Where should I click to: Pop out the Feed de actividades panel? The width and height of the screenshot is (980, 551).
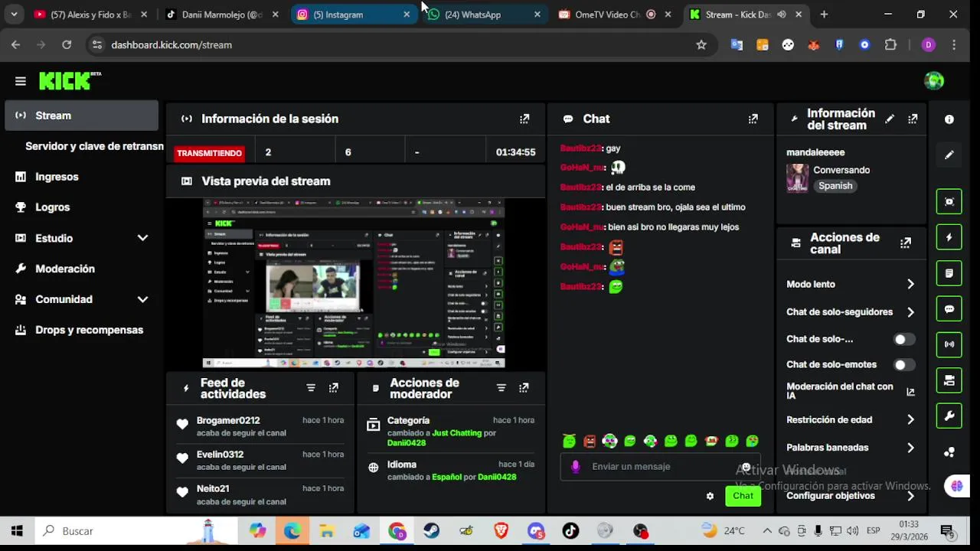click(x=334, y=388)
